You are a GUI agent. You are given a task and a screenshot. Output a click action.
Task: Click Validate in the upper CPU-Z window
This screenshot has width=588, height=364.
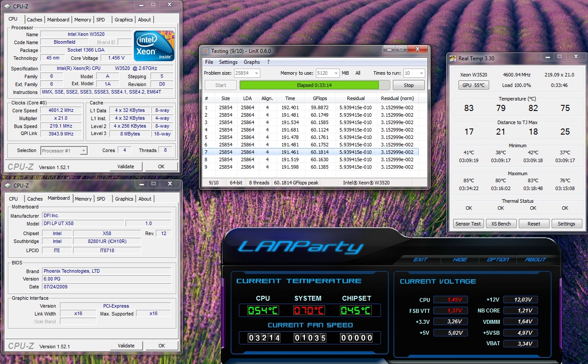(126, 166)
